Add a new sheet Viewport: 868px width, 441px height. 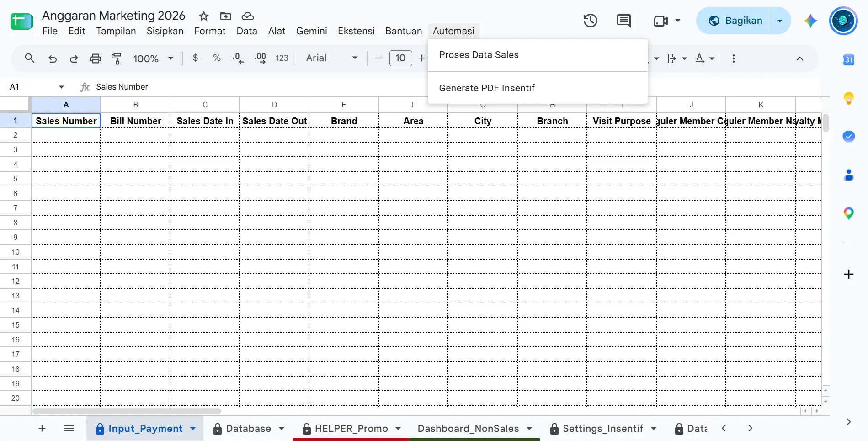point(42,428)
